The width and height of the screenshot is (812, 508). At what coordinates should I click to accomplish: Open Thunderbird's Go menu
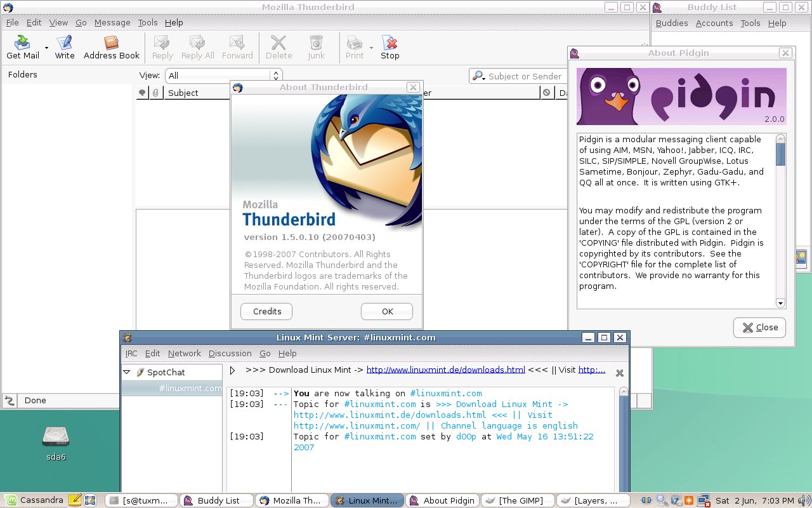click(81, 22)
